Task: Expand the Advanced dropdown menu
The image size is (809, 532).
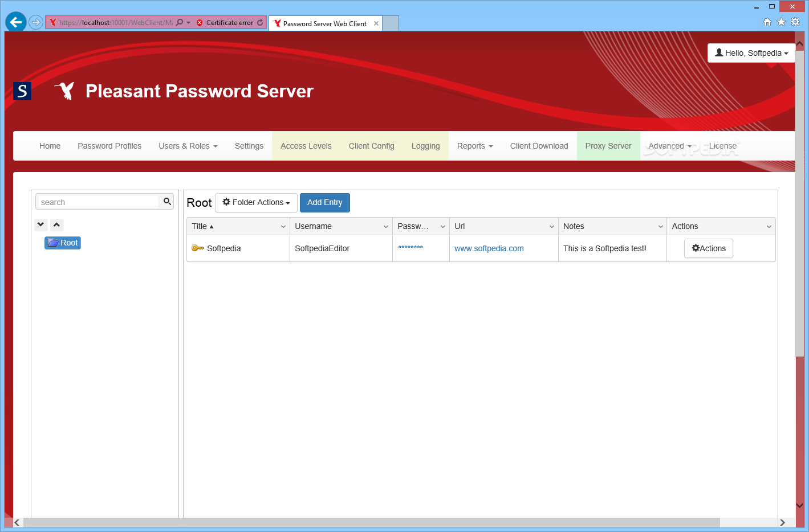Action: 670,146
